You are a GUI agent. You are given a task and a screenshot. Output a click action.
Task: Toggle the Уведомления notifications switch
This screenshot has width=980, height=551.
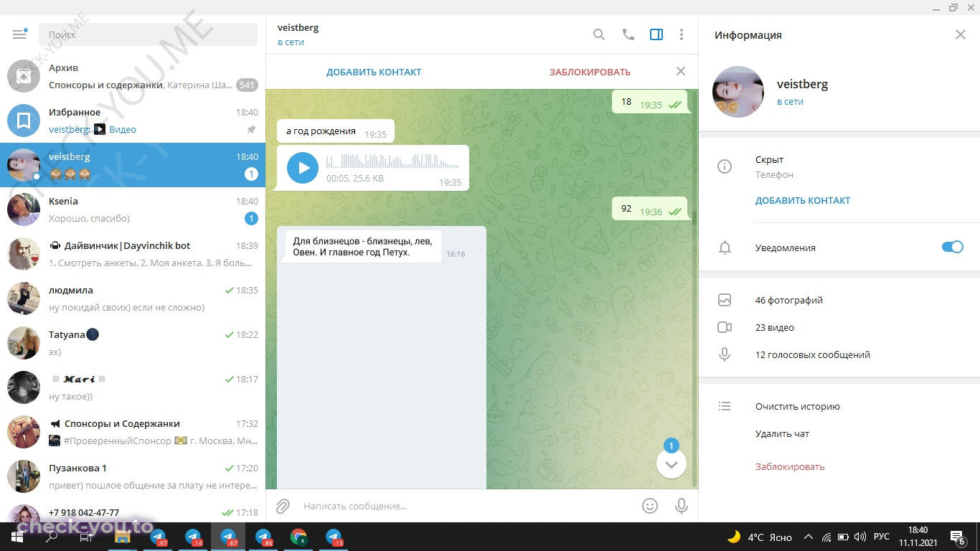(952, 248)
